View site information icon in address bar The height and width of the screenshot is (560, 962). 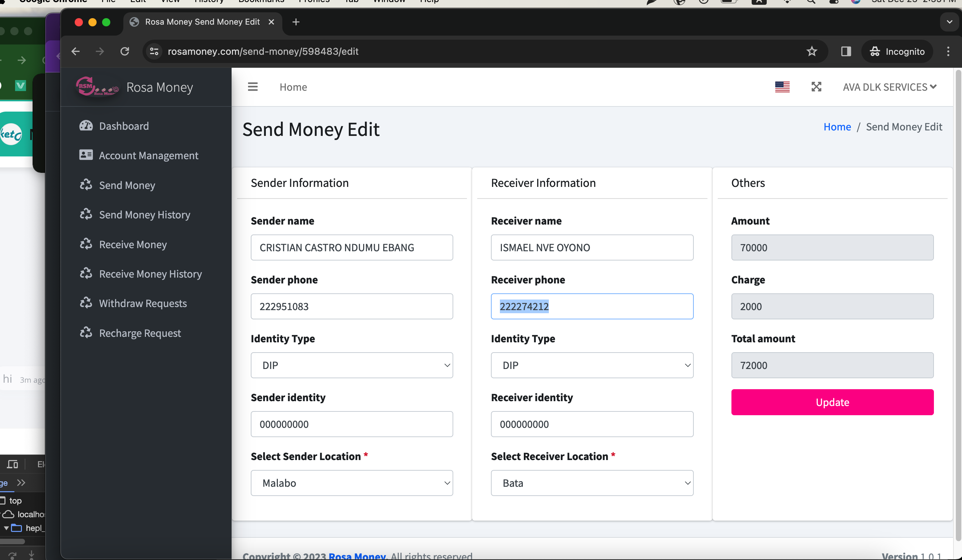154,51
